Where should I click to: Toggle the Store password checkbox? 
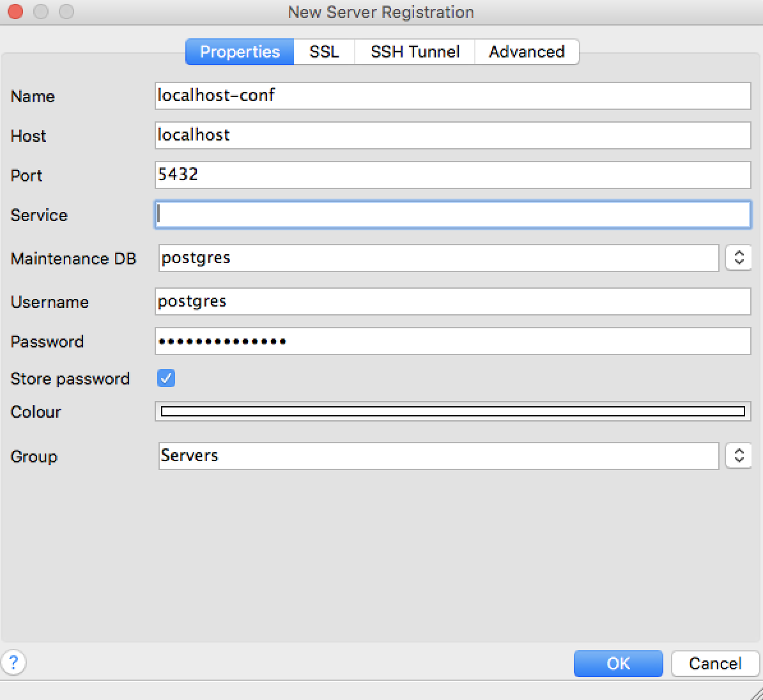pyautogui.click(x=166, y=378)
